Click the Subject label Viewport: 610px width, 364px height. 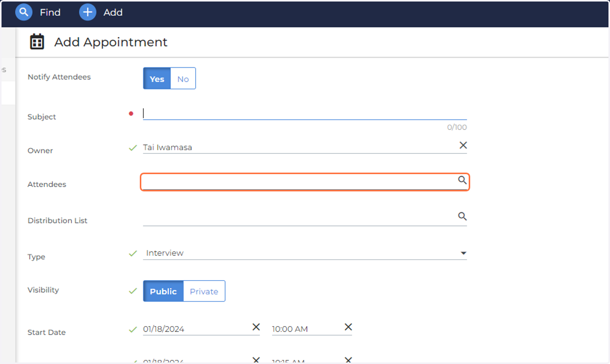tap(42, 117)
